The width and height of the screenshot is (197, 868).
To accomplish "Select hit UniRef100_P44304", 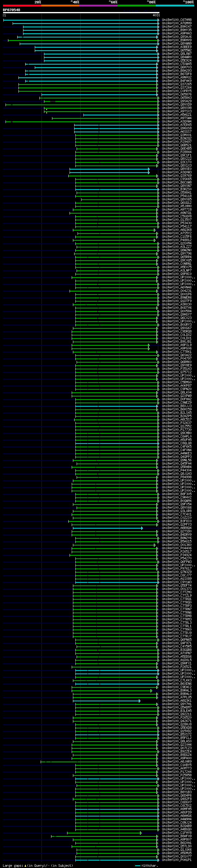I will tap(177, 470).
